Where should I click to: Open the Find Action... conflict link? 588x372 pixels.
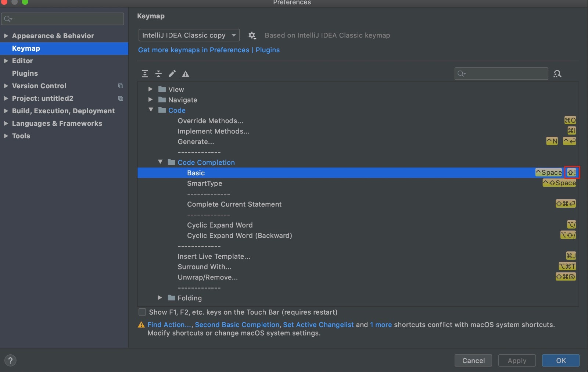click(169, 325)
